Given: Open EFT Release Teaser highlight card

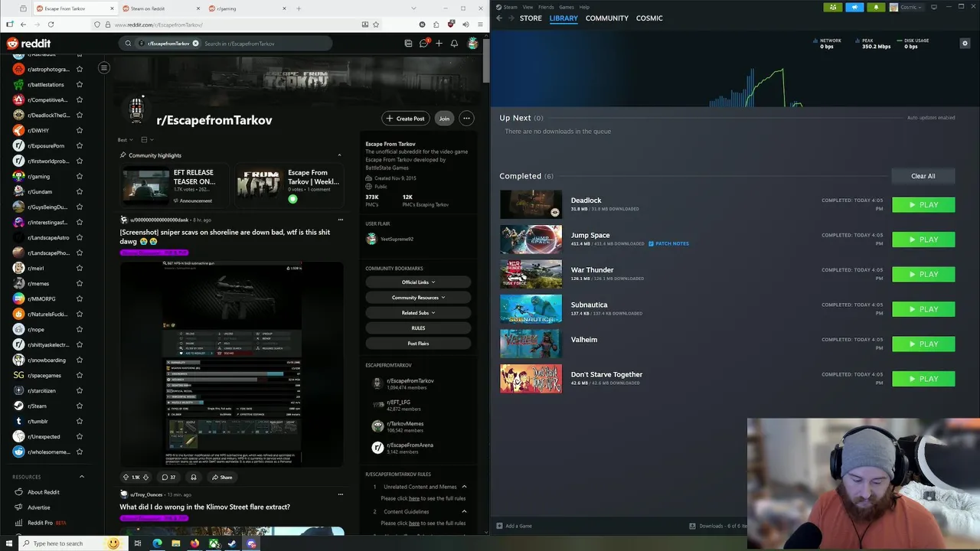Looking at the screenshot, I should (175, 184).
